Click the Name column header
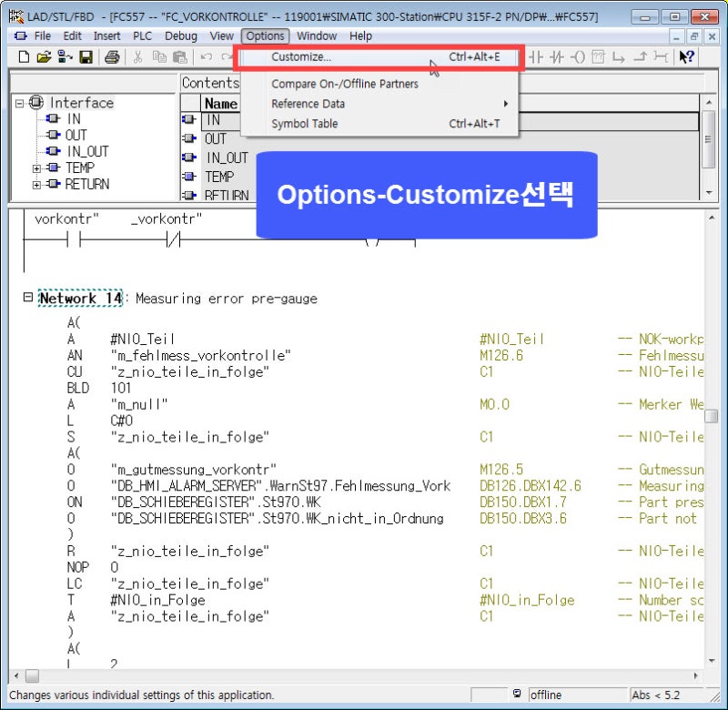The image size is (728, 710). pyautogui.click(x=220, y=104)
